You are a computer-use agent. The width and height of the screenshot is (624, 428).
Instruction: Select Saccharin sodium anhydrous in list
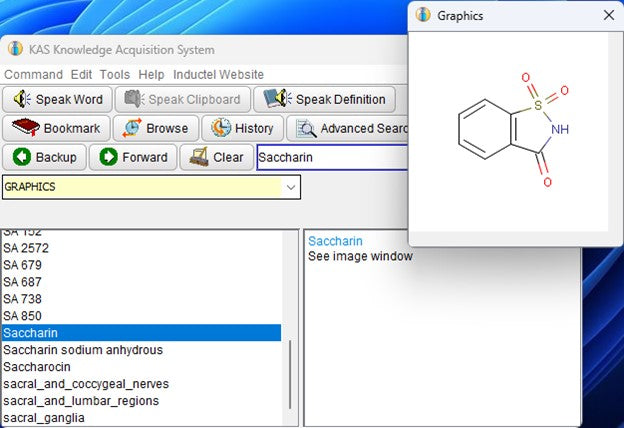pyautogui.click(x=141, y=350)
